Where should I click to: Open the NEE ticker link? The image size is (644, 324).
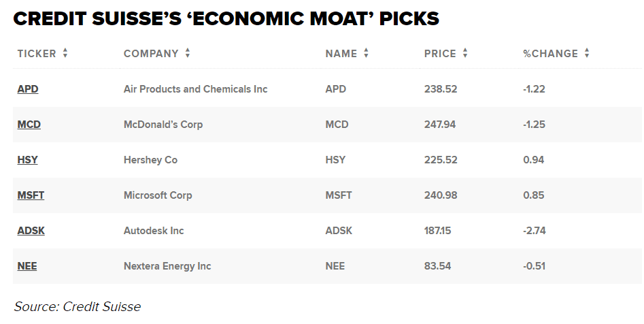(x=27, y=266)
